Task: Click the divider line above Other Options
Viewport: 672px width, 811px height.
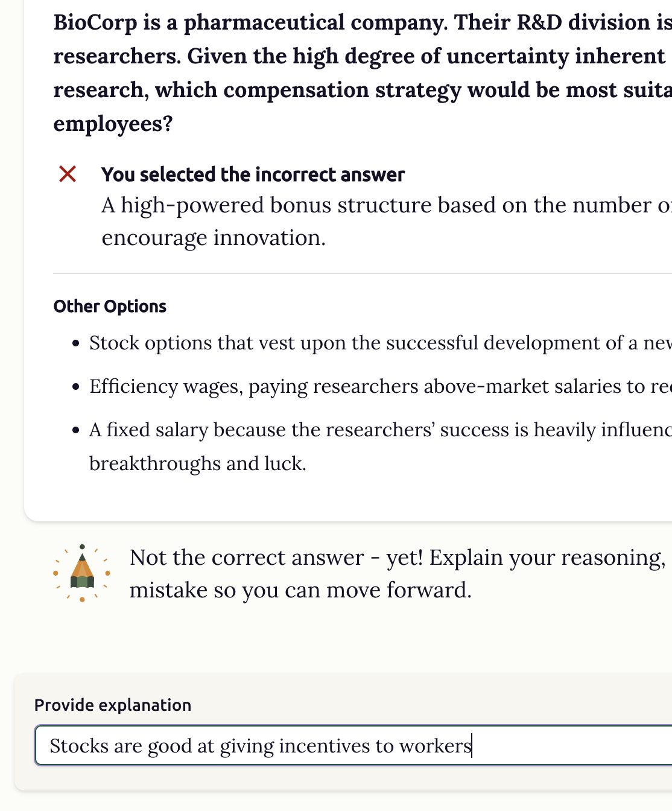Action: 362,273
